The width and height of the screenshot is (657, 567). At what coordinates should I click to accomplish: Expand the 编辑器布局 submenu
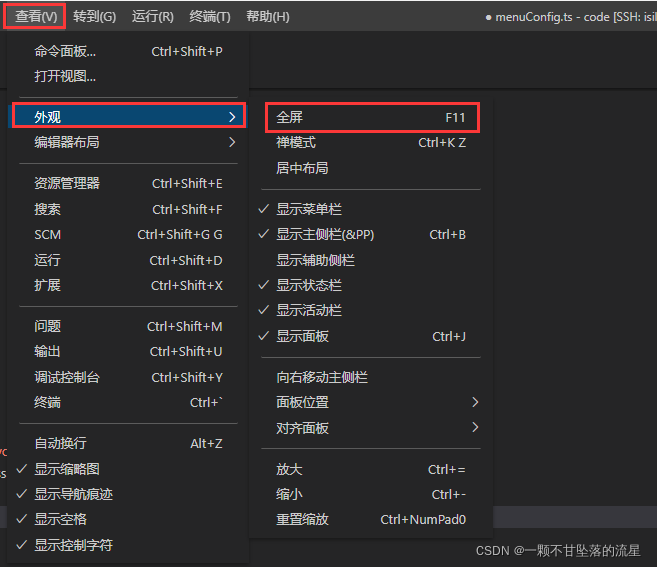point(128,142)
